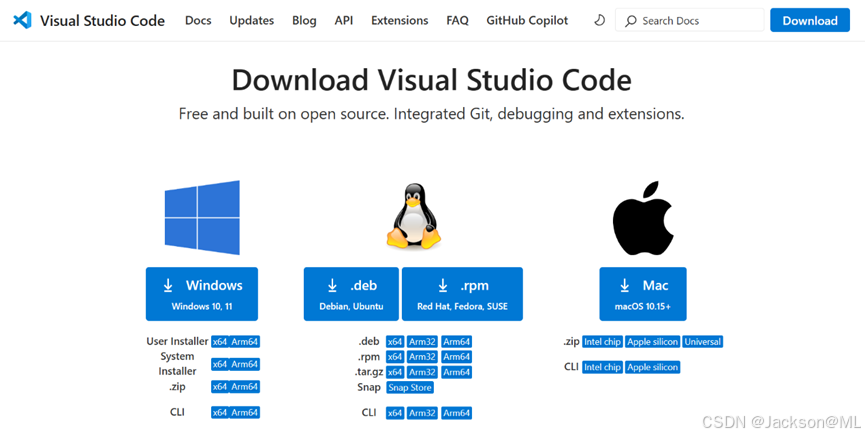Open the GitHub Copilot nav link
Screen dimensions: 865x437
(x=527, y=20)
